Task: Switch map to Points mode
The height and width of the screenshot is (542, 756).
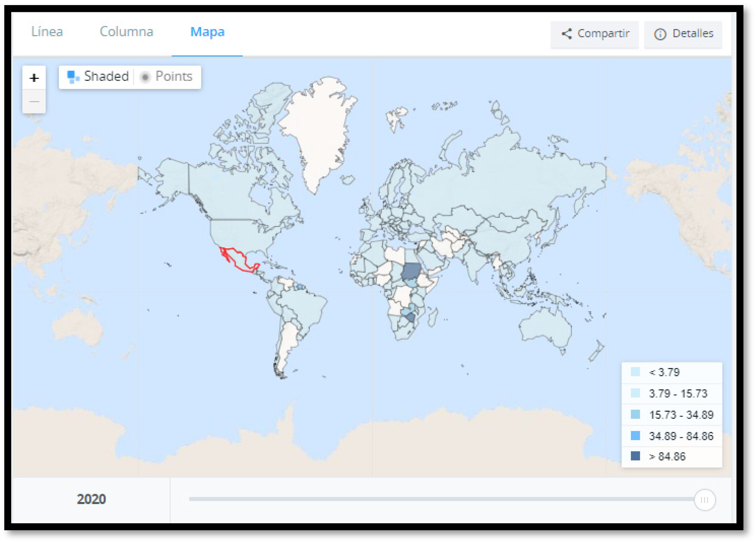Action: [x=173, y=77]
